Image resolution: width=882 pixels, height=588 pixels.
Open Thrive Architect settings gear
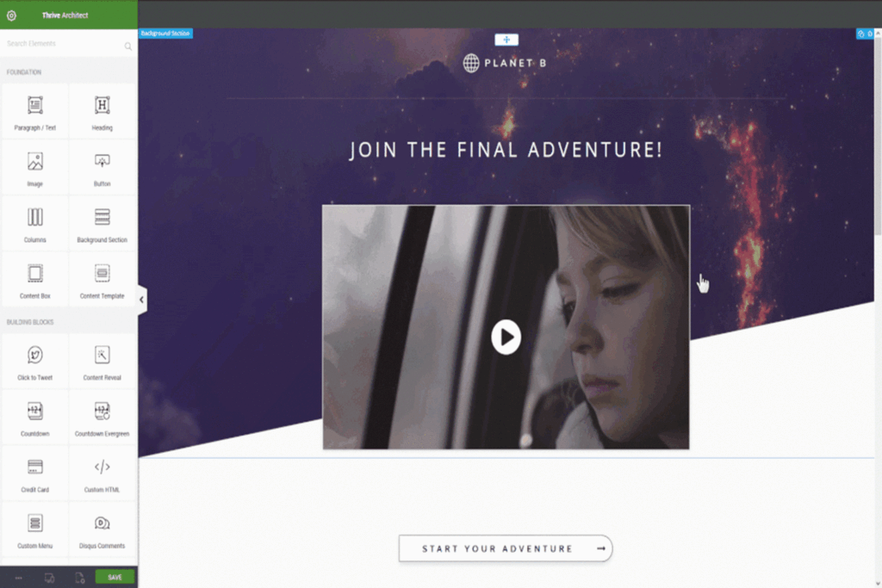click(x=11, y=15)
